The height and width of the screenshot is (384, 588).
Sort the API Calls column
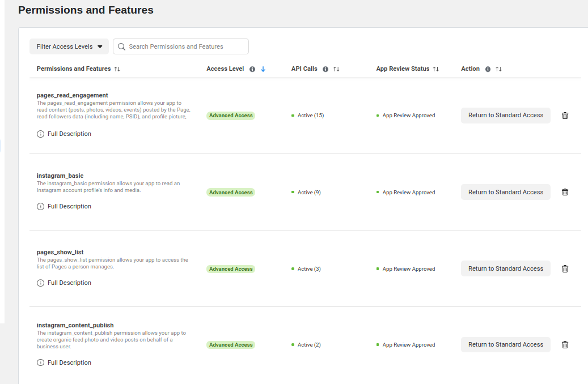point(336,69)
